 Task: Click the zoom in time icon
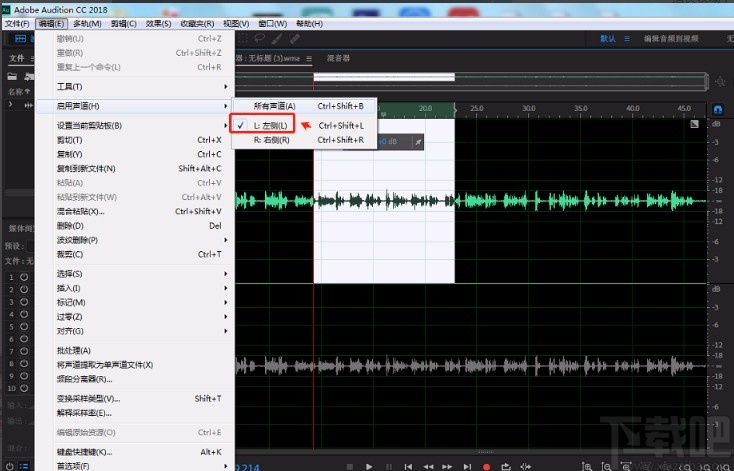(625, 466)
